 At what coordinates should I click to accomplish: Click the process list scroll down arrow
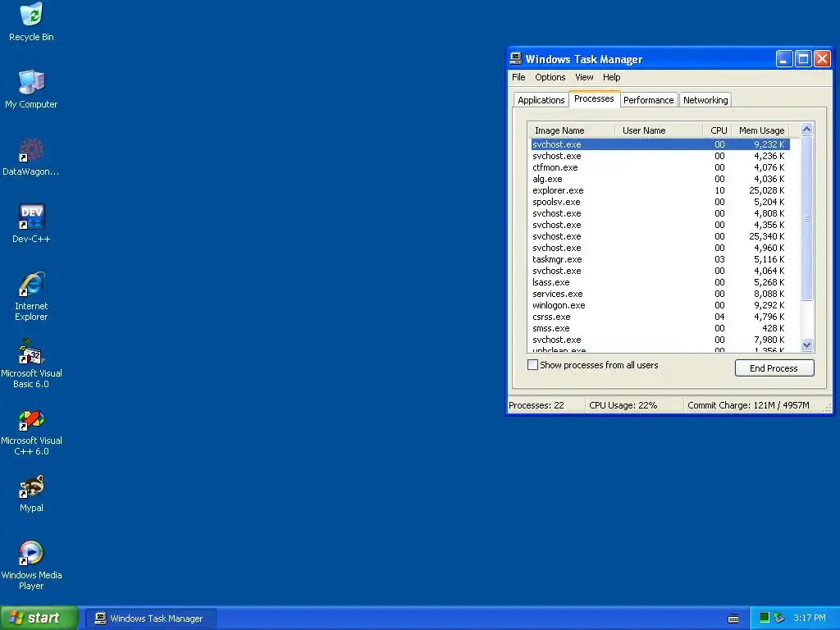[807, 345]
